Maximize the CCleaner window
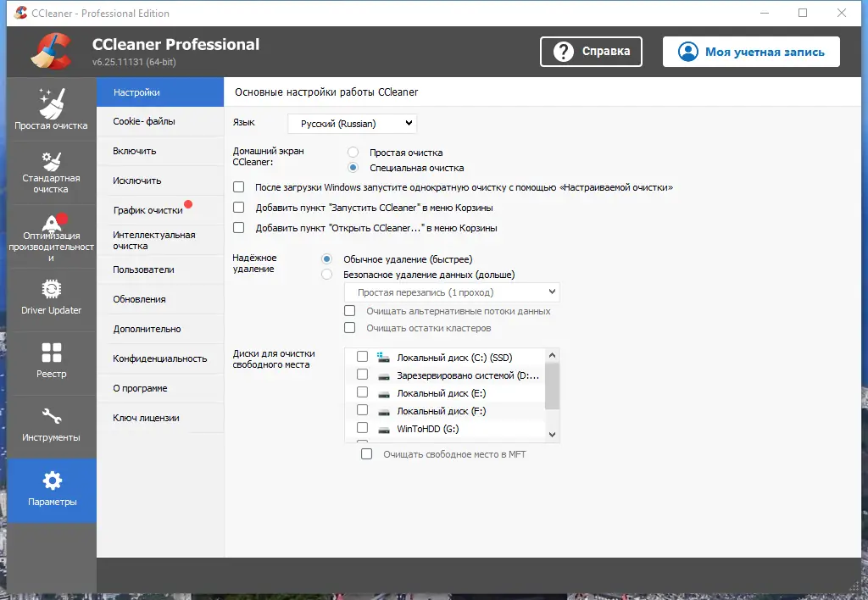The height and width of the screenshot is (600, 868). (803, 13)
